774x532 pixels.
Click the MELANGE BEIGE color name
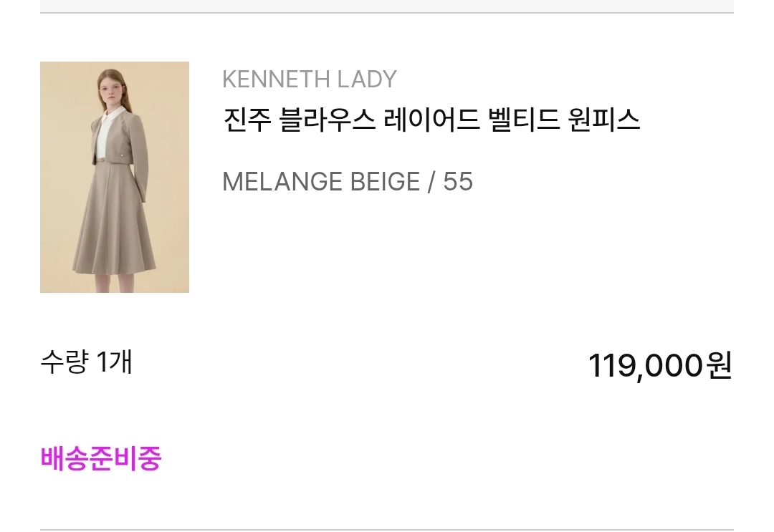point(321,182)
